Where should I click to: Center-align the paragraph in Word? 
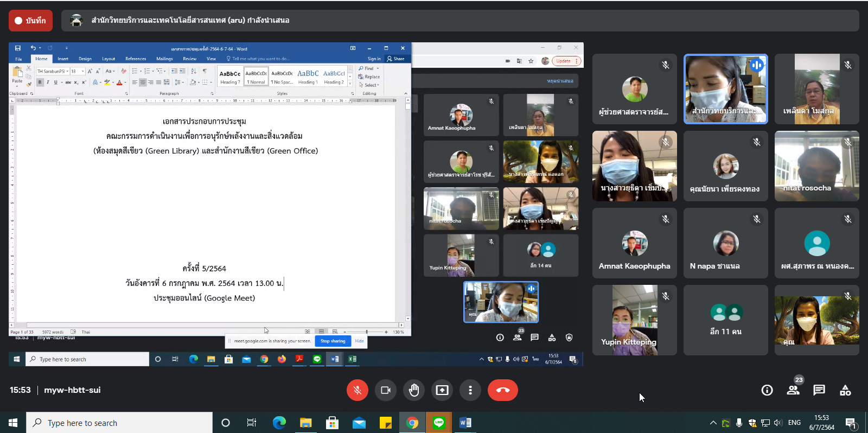143,82
